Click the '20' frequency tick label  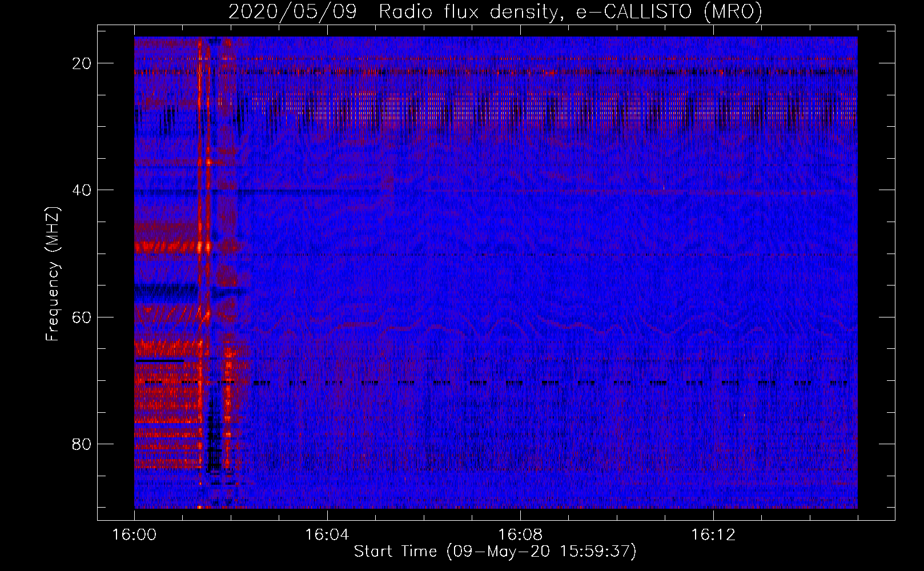[82, 63]
